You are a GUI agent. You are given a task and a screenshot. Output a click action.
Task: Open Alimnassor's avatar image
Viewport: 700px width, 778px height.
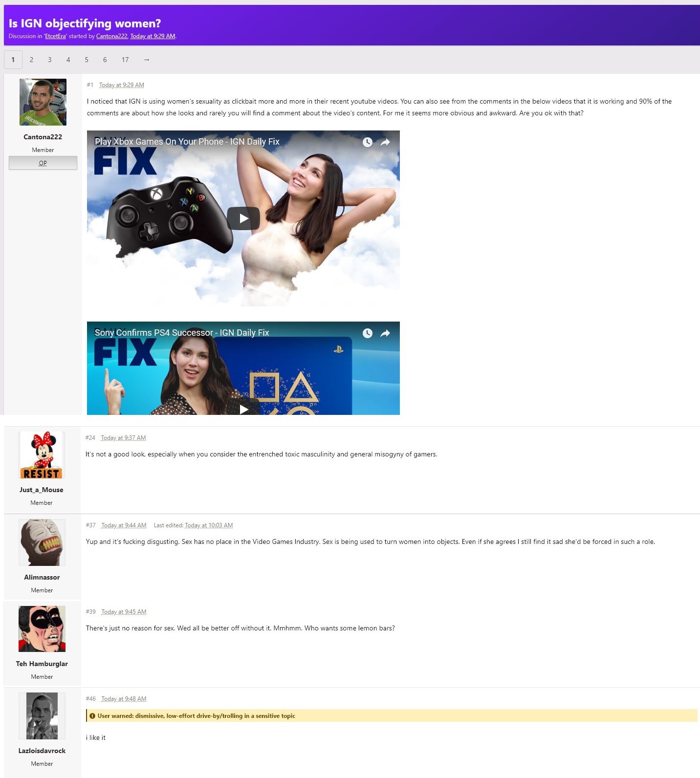[x=42, y=542]
